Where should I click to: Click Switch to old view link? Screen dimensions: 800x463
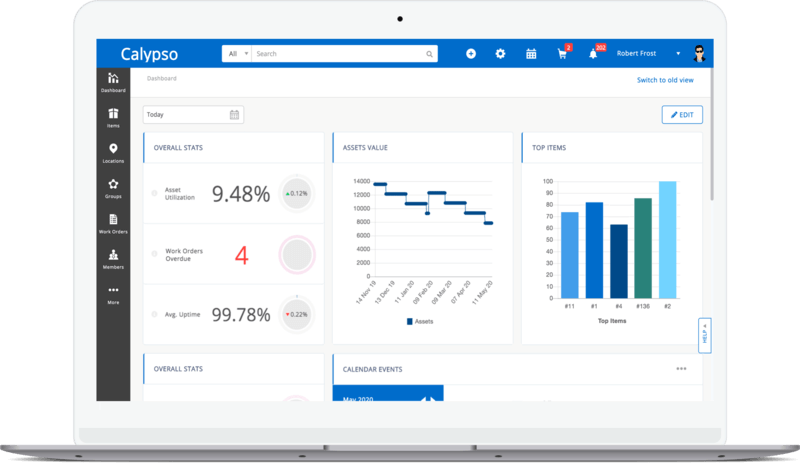tap(665, 80)
